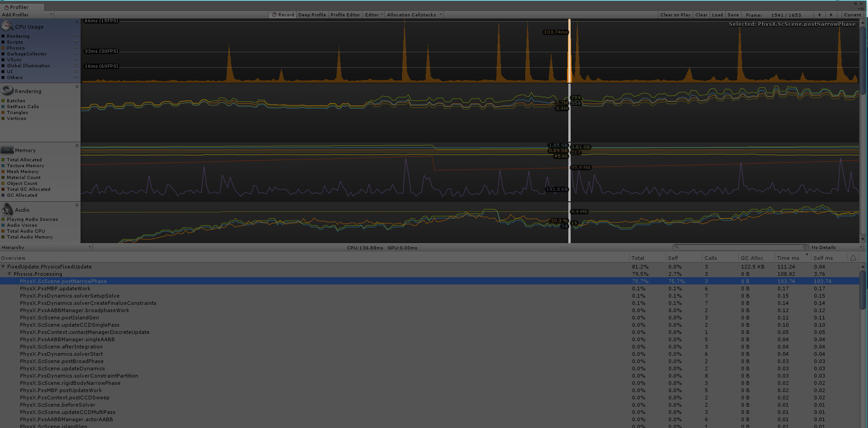Select the PhysX.ScScene.postNarrowPhase row
Screen dimensions: 868x428
point(430,281)
